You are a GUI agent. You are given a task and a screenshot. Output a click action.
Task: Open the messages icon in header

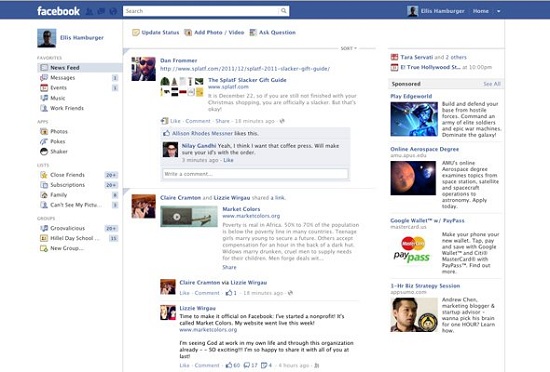(101, 11)
